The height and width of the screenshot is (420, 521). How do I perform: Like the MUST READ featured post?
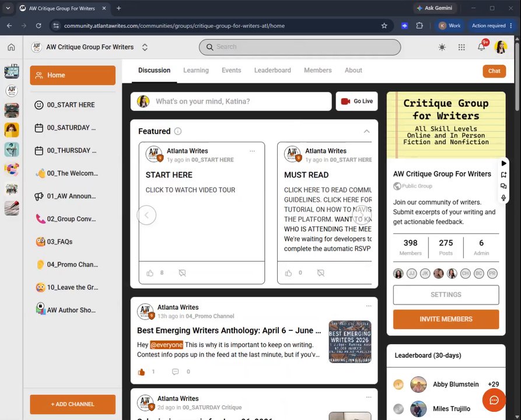(288, 273)
